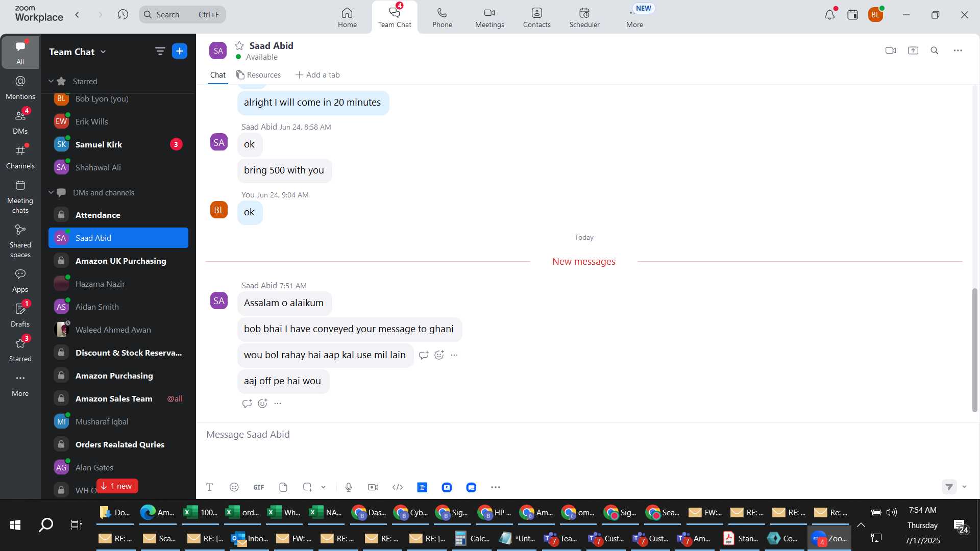Expand screenshot options dropdown arrow
Image resolution: width=980 pixels, height=551 pixels.
point(323,487)
